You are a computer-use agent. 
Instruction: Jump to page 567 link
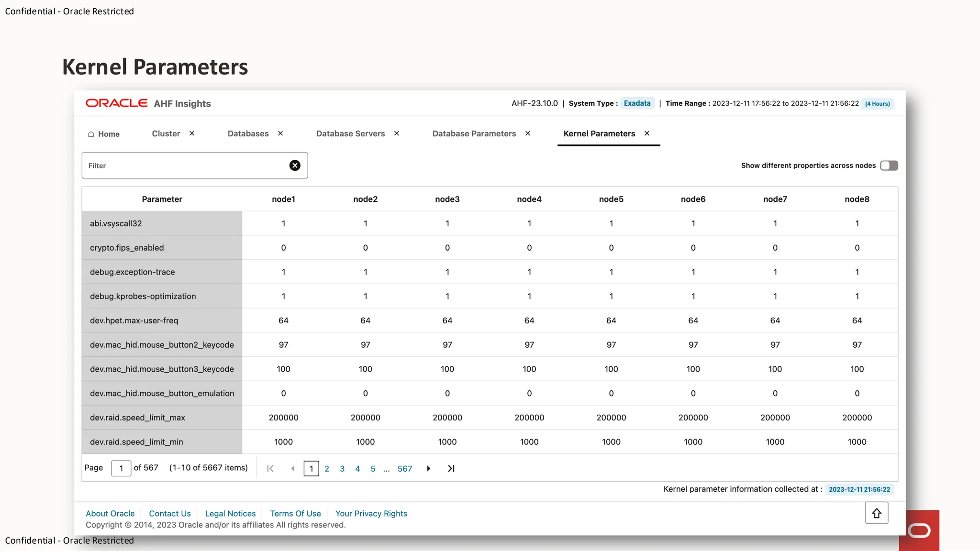[x=404, y=469]
